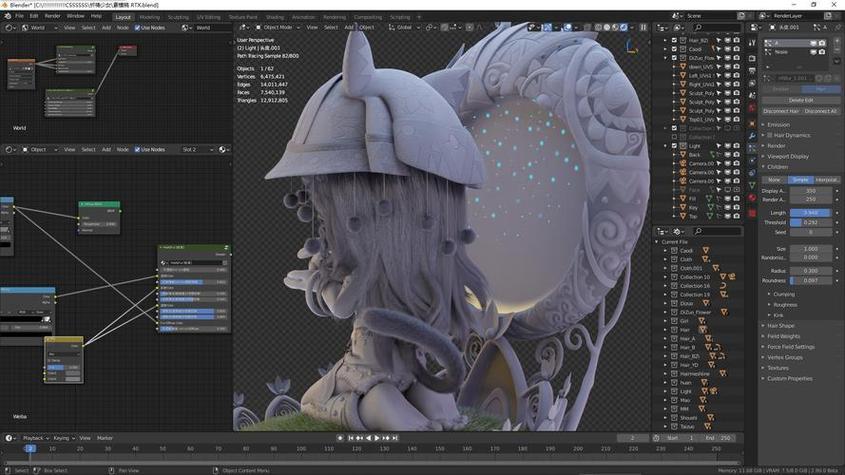The width and height of the screenshot is (845, 475).
Task: Click the Roundness slider
Action: tap(811, 281)
